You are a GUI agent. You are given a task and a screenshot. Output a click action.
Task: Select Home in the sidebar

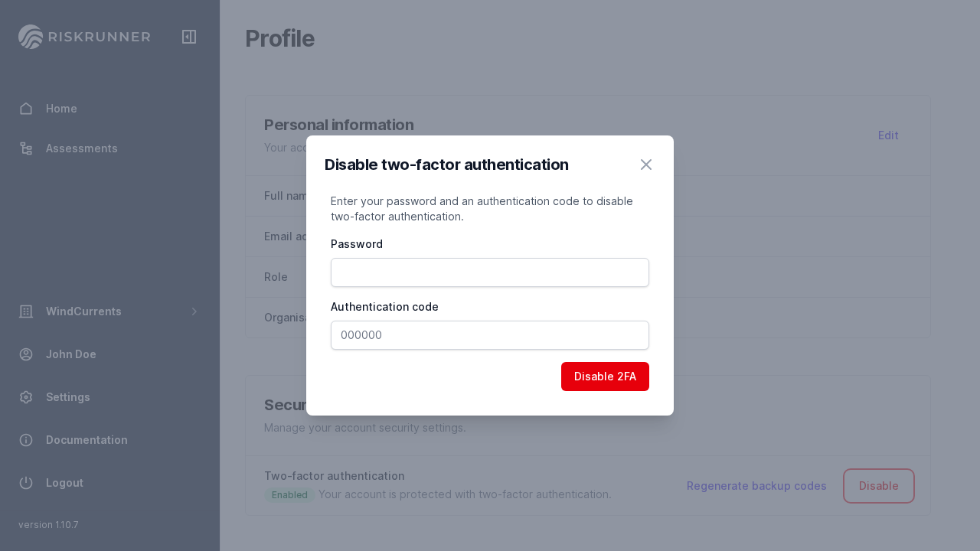coord(61,109)
